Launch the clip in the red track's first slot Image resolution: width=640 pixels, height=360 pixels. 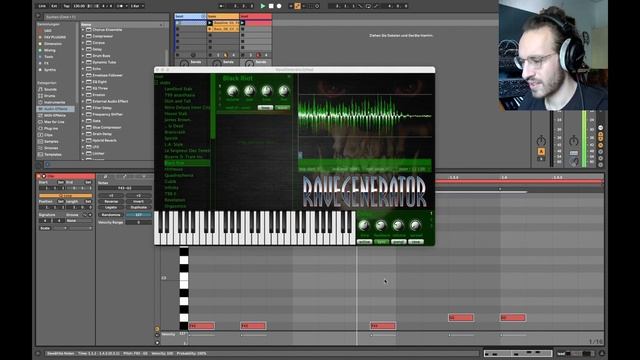242,23
